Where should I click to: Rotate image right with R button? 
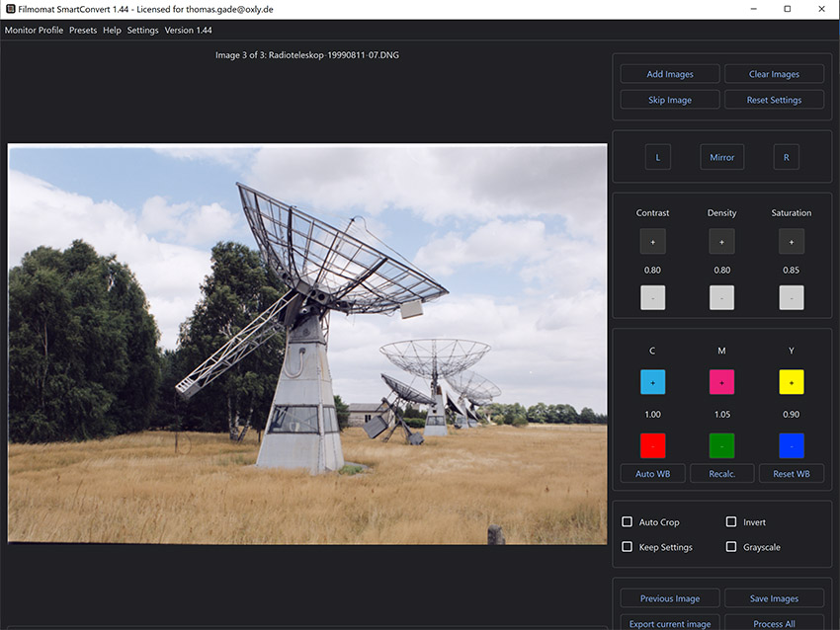(x=786, y=157)
